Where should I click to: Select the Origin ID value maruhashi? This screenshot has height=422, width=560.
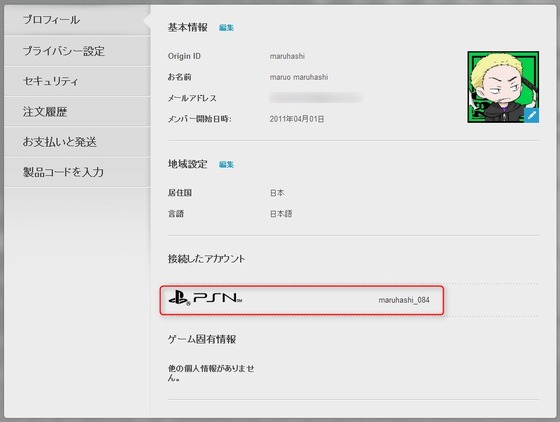coord(287,56)
